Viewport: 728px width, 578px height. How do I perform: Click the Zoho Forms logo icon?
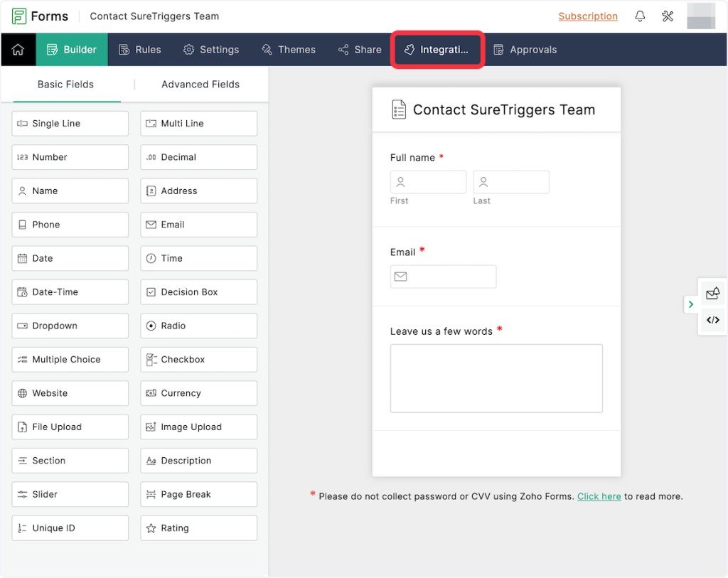(19, 16)
